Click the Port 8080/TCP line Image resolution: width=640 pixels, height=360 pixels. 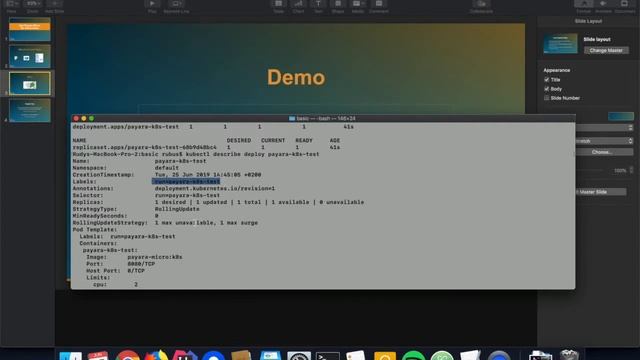pos(120,264)
